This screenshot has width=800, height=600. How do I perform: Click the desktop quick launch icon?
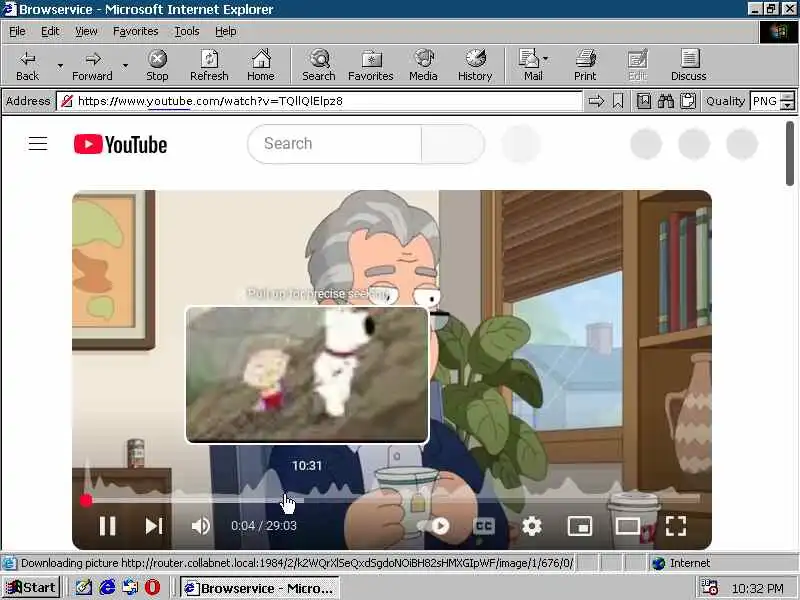point(84,588)
